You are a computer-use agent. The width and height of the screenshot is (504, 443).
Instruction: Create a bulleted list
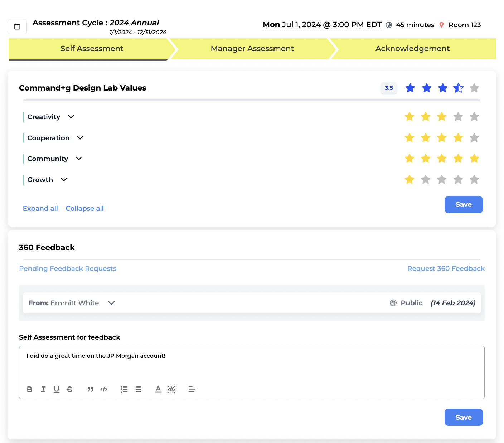[138, 389]
